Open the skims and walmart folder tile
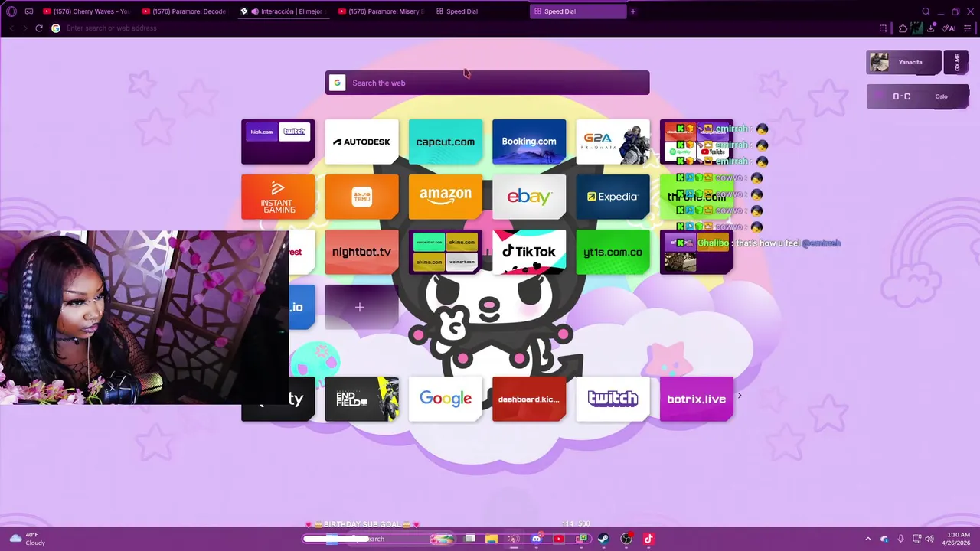 click(446, 252)
